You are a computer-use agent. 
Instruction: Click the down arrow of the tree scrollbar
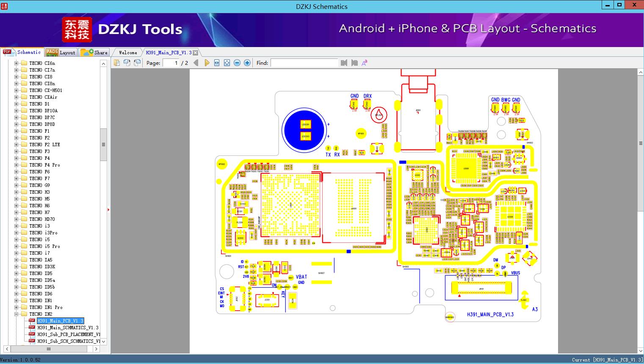tap(103, 341)
